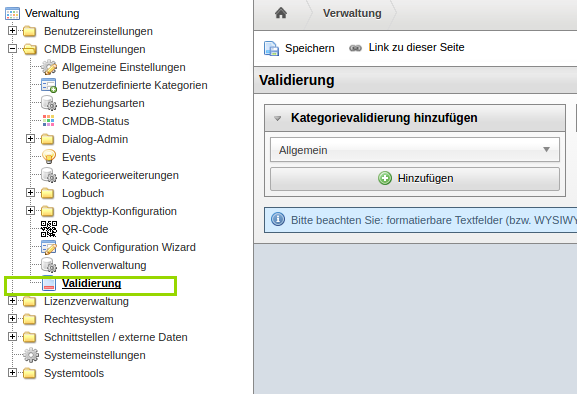Image resolution: width=577 pixels, height=394 pixels.
Task: Click the Rechtesystem folder icon
Action: coord(29,320)
